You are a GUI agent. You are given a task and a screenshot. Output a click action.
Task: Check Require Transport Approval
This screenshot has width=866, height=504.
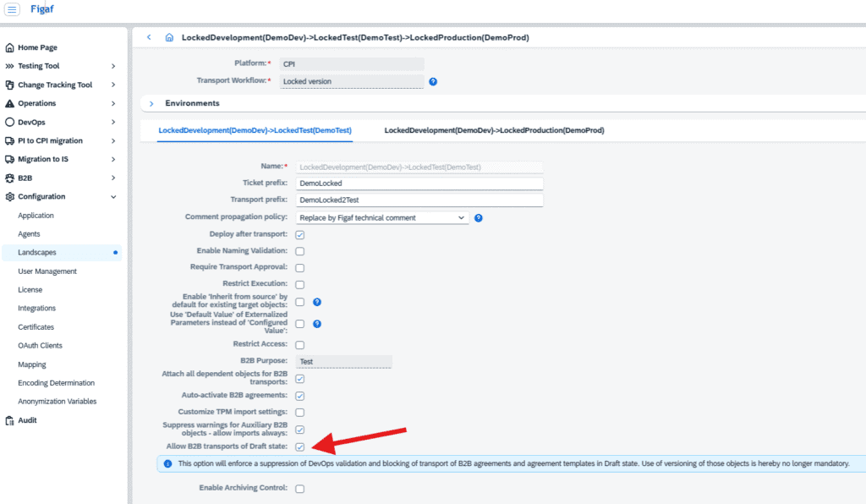[300, 268]
